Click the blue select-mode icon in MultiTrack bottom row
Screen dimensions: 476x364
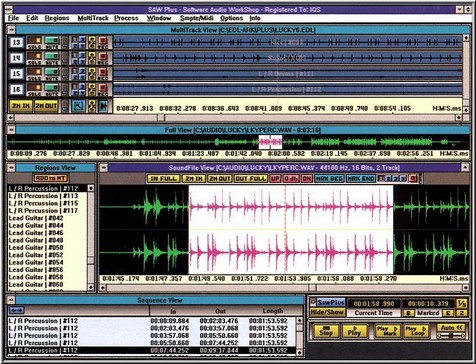click(x=79, y=106)
